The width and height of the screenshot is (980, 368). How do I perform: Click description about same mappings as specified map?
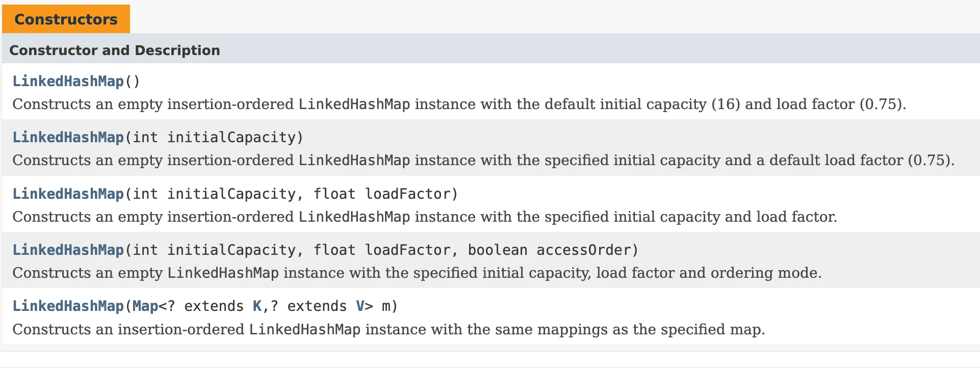389,329
